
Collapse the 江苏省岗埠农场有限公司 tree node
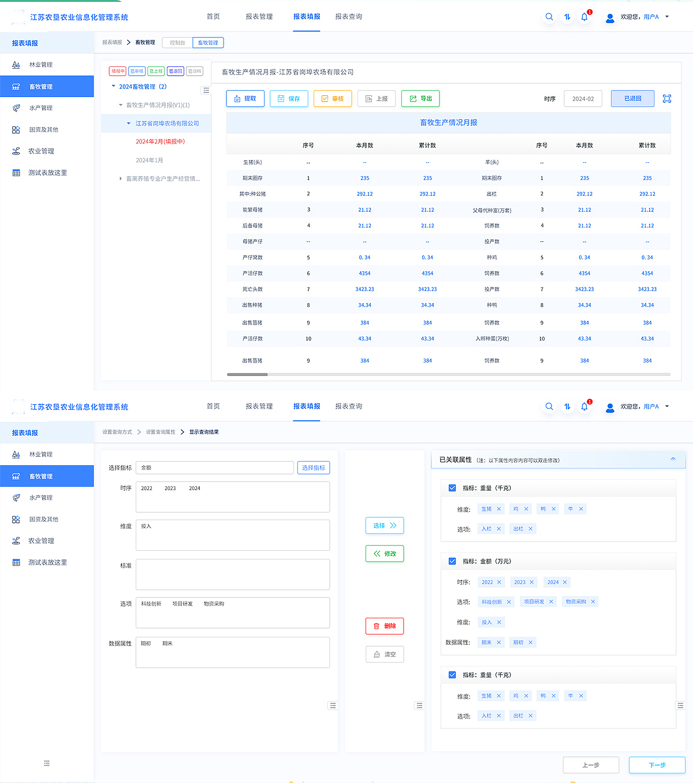coord(129,123)
